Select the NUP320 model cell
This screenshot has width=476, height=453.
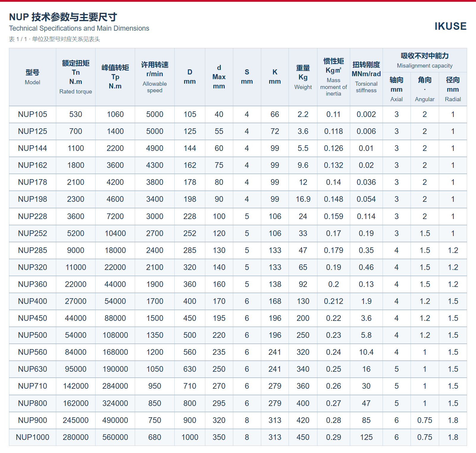click(32, 267)
